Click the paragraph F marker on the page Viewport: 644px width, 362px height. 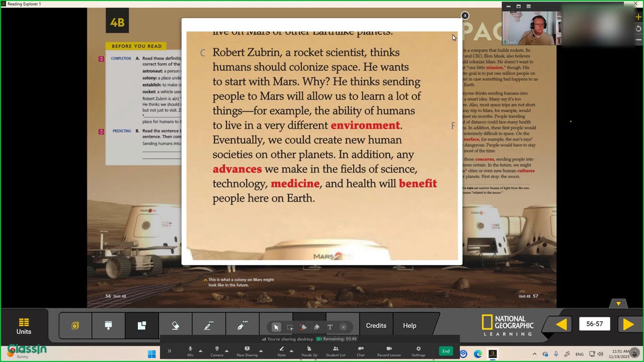pos(453,126)
